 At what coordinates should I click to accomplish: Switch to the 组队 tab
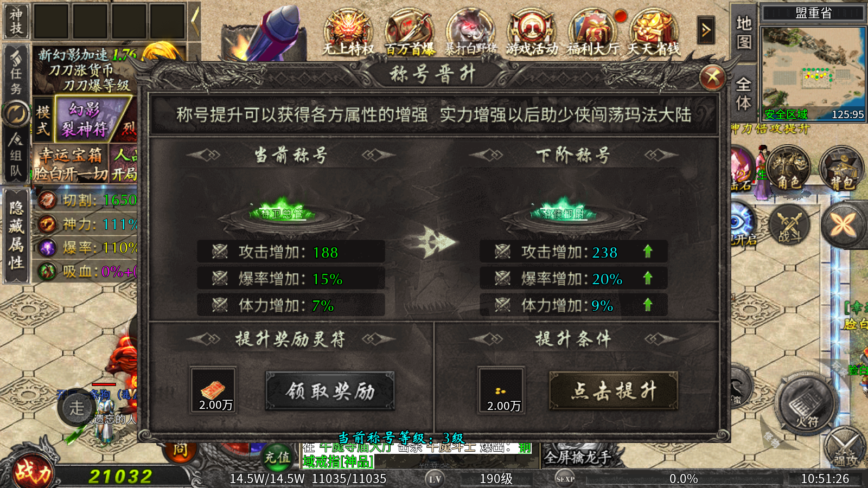coord(16,156)
